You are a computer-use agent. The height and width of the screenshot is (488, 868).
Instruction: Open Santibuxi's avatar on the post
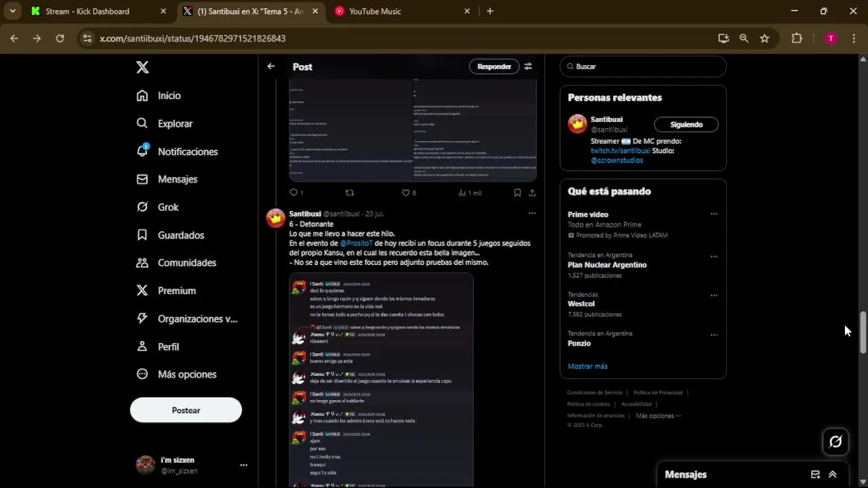(x=275, y=218)
